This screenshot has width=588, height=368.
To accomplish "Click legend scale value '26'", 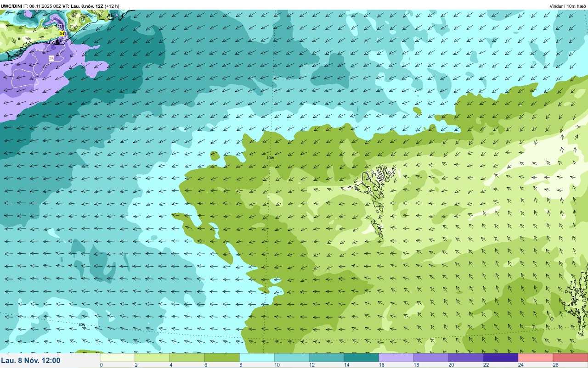I will [555, 365].
